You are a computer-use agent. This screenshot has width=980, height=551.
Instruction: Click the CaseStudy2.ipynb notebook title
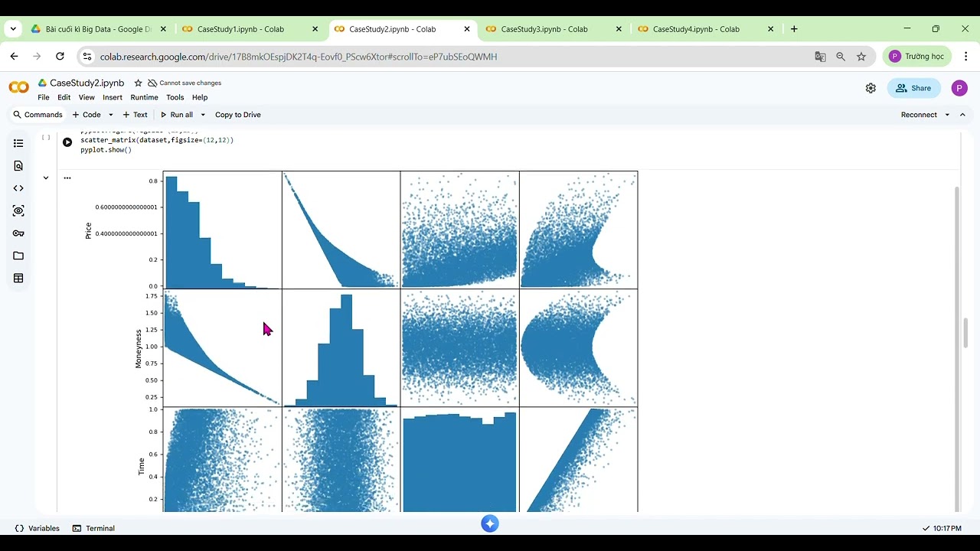87,83
